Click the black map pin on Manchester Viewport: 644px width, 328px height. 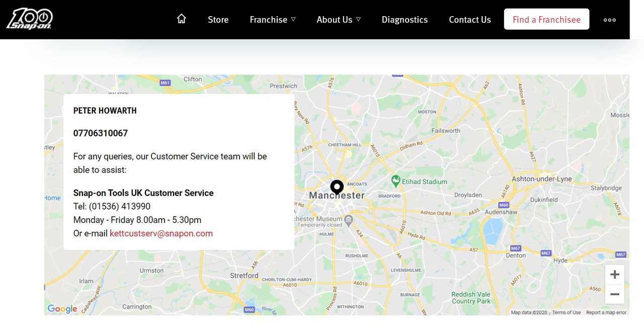point(337,186)
